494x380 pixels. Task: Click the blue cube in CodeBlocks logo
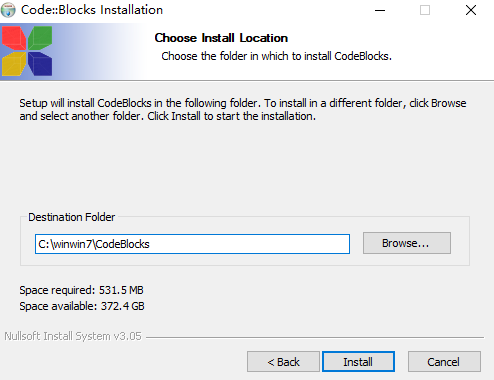tap(40, 63)
